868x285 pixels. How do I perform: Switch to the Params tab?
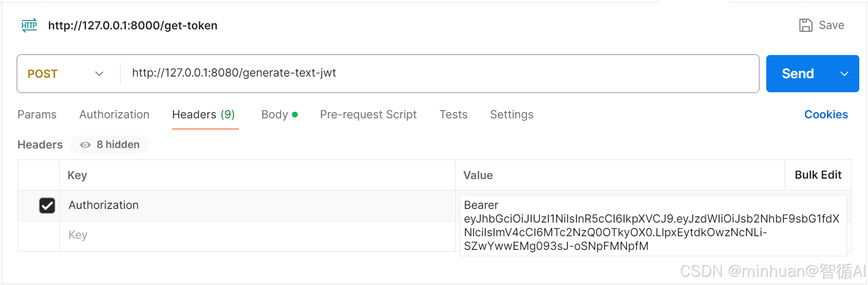(37, 115)
